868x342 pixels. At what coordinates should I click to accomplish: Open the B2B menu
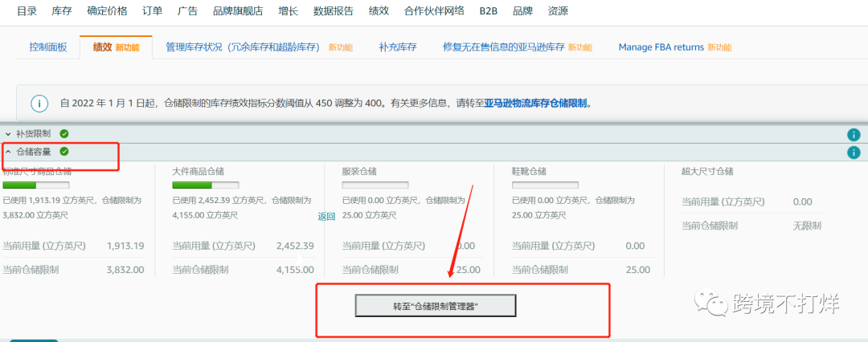click(489, 11)
